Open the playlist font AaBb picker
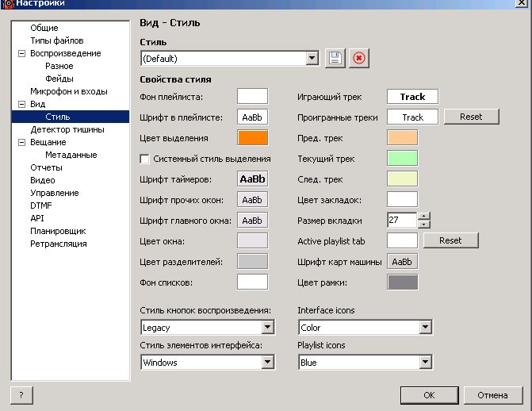 click(x=253, y=117)
